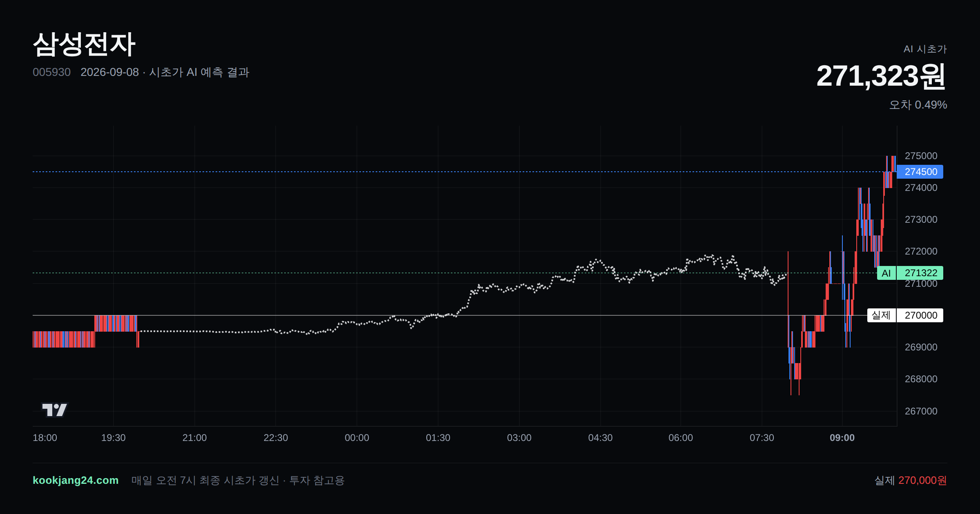
Task: Click the 21:00 time axis label
Action: (194, 438)
